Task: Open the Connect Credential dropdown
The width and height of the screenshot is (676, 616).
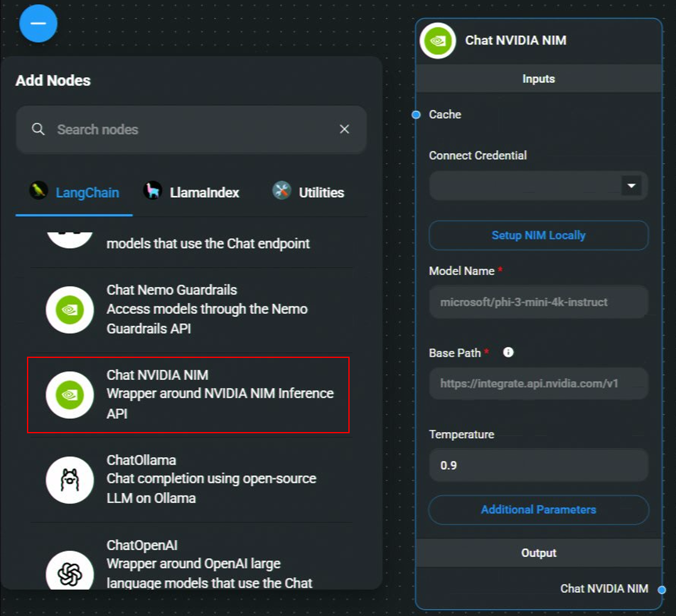Action: tap(631, 186)
